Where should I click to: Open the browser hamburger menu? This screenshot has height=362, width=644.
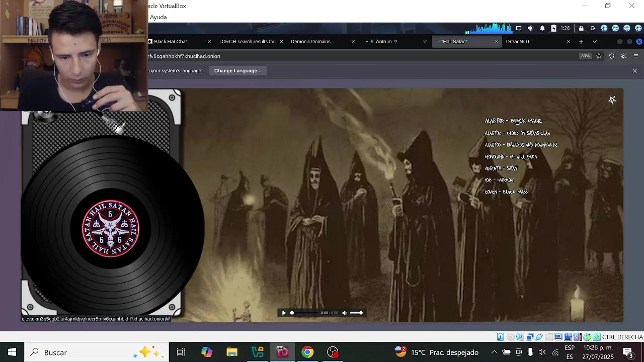[636, 56]
